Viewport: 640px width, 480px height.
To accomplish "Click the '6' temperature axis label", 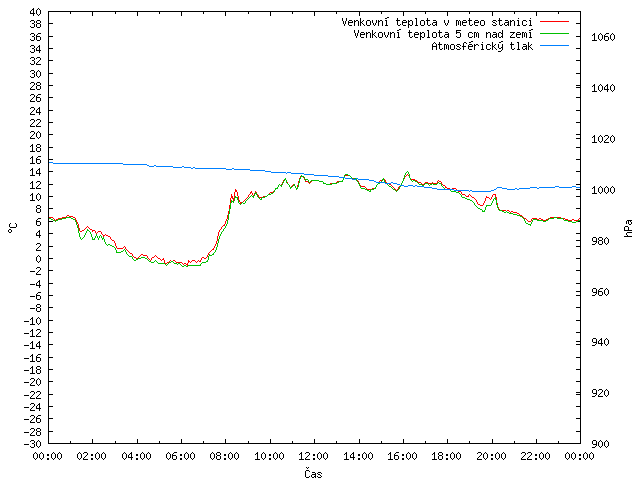I will tap(38, 222).
